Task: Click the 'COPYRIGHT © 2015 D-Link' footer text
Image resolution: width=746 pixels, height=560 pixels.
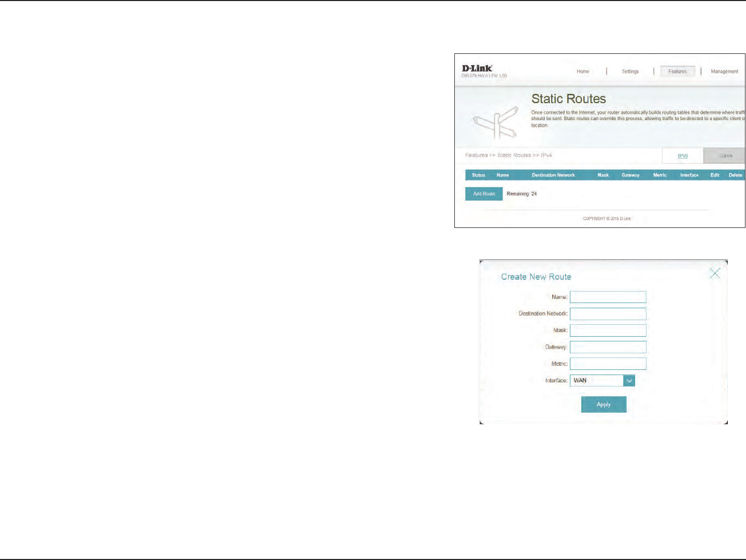Action: [607, 219]
